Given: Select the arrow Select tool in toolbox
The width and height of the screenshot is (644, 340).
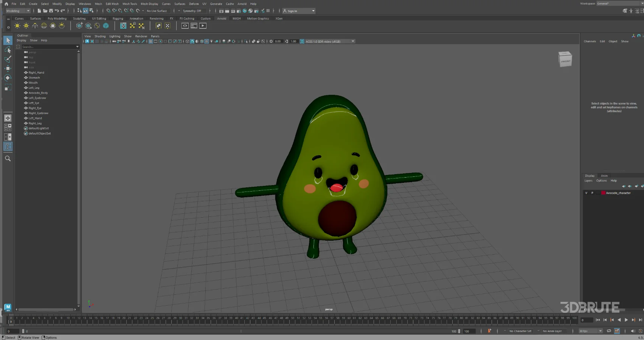Looking at the screenshot, I should click(8, 40).
